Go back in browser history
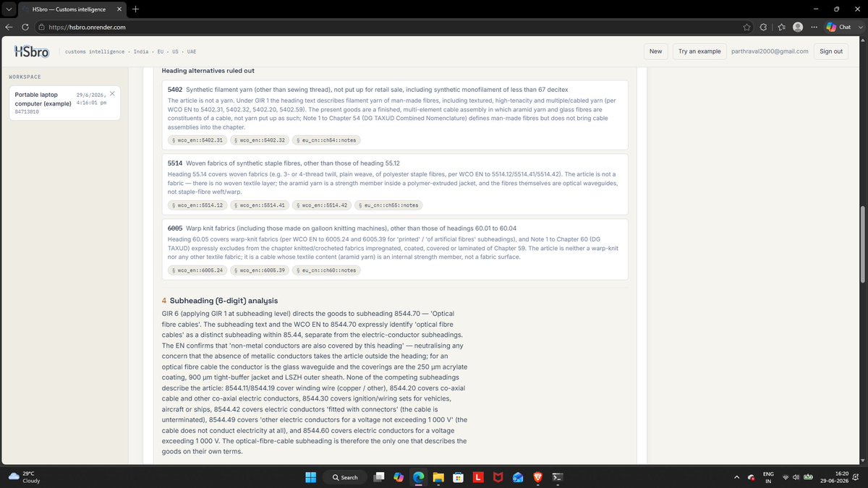 9,27
